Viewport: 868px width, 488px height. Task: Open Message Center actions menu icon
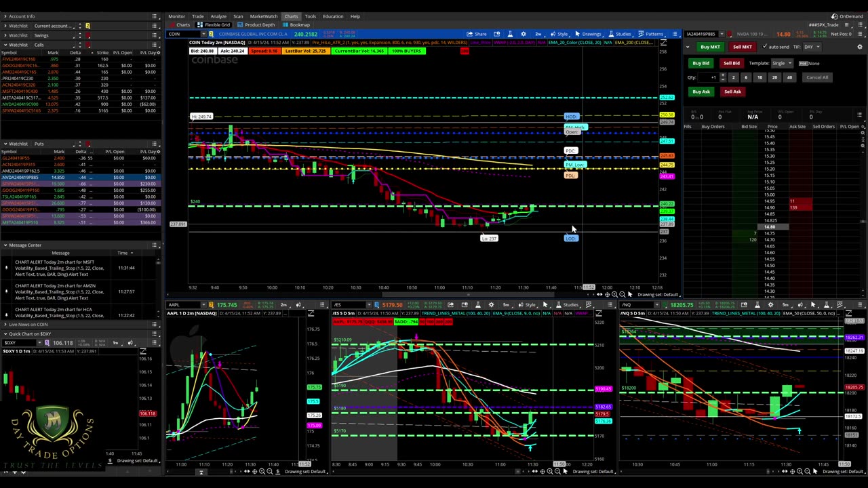tap(155, 245)
